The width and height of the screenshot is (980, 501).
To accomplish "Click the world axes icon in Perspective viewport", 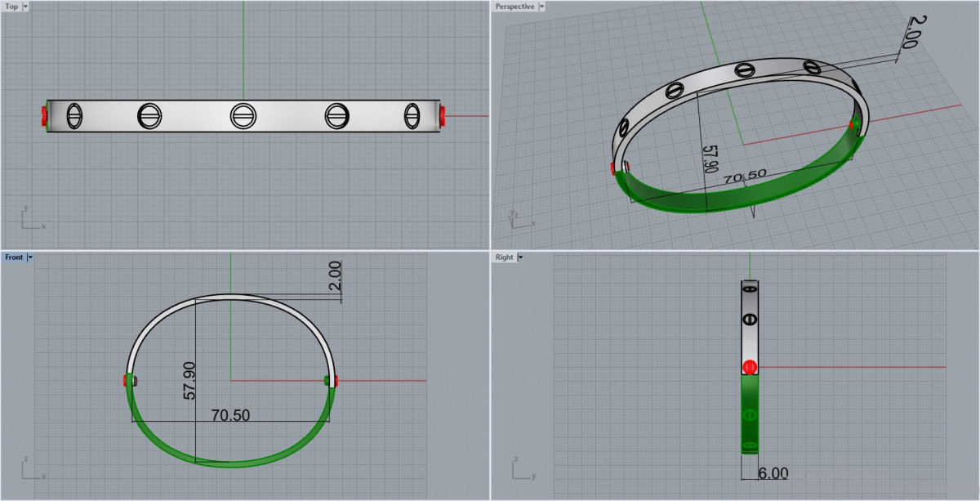I will pyautogui.click(x=521, y=218).
